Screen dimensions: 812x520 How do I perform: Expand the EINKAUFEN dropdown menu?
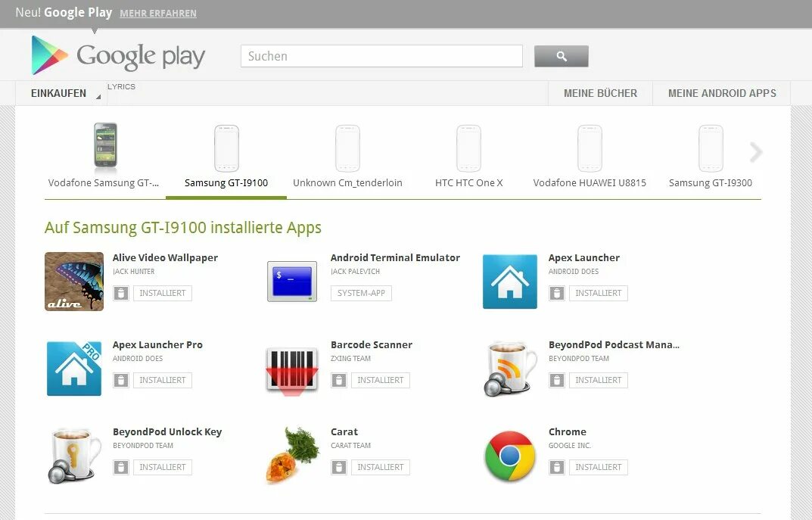[61, 93]
